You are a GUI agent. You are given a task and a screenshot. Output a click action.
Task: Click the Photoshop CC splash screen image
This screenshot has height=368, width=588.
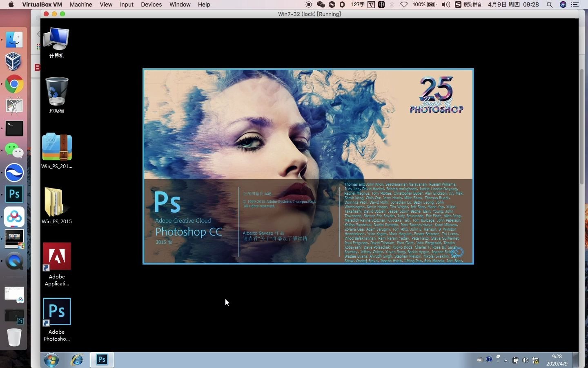(x=308, y=166)
